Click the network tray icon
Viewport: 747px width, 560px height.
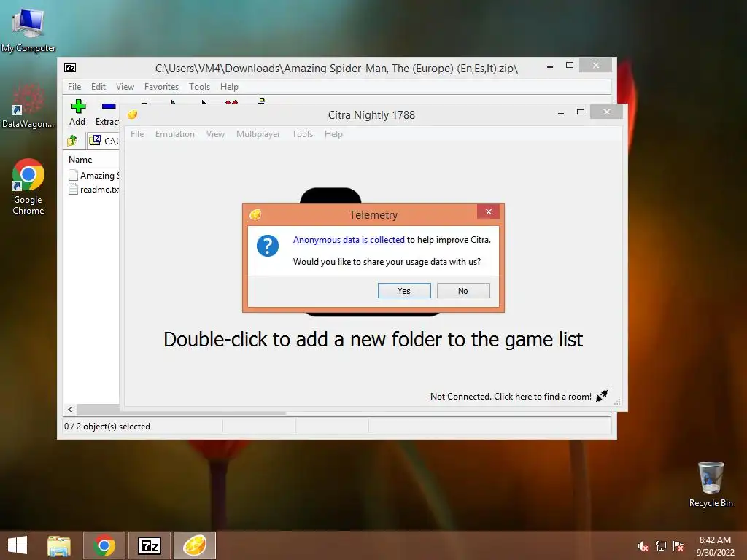[x=661, y=546]
